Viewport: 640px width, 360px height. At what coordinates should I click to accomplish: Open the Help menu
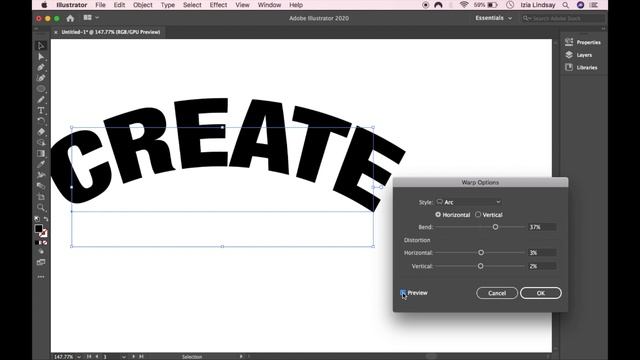296,5
